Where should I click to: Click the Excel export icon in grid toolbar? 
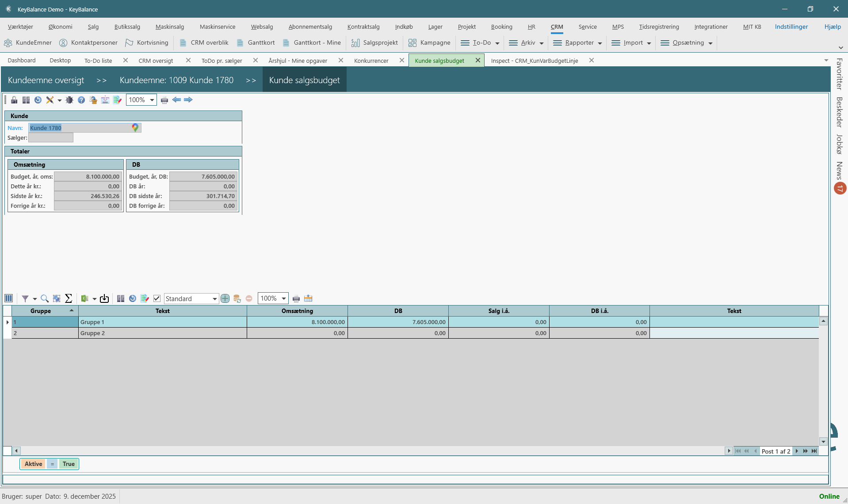coord(85,299)
